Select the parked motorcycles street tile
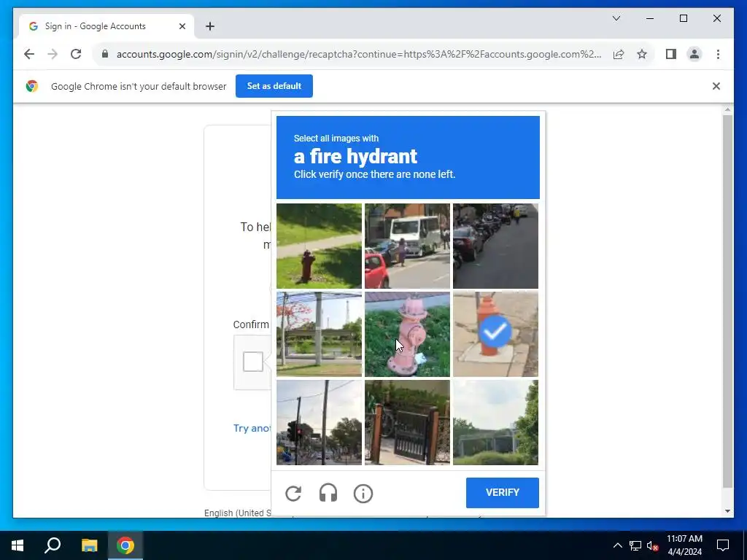Image resolution: width=747 pixels, height=560 pixels. (495, 246)
